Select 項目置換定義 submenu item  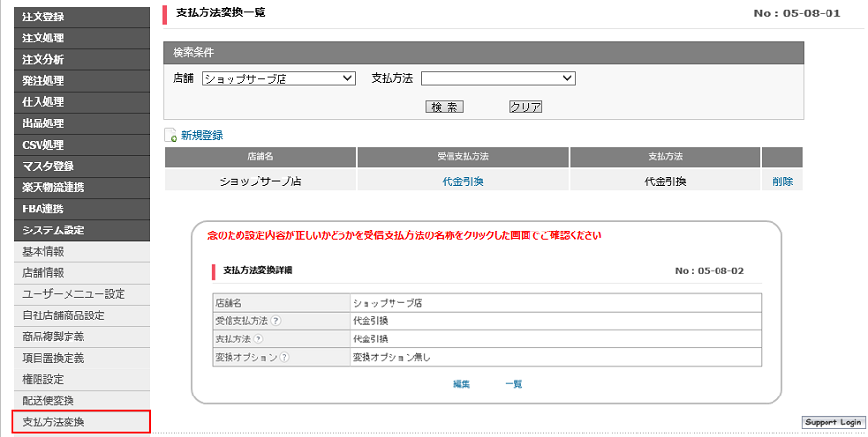point(82,358)
